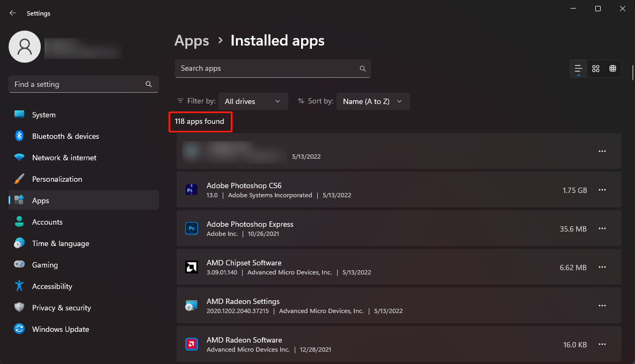Image resolution: width=635 pixels, height=364 pixels.
Task: Open Windows Update settings
Action: [19, 329]
